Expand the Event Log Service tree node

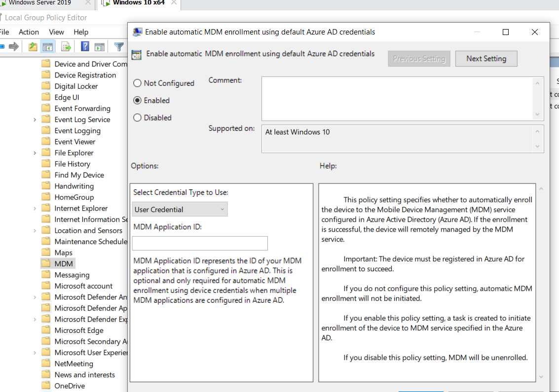pos(34,119)
